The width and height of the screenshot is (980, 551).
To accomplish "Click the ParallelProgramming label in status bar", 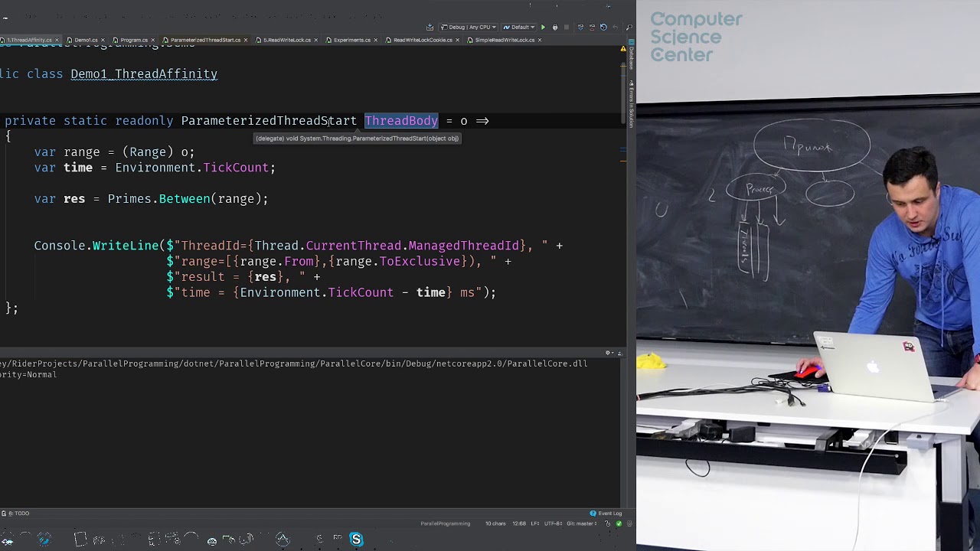I will tap(445, 523).
